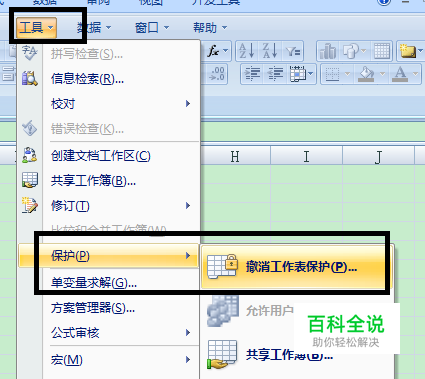Screen dimensions: 425x379
Task: Select column H header
Action: 235,156
